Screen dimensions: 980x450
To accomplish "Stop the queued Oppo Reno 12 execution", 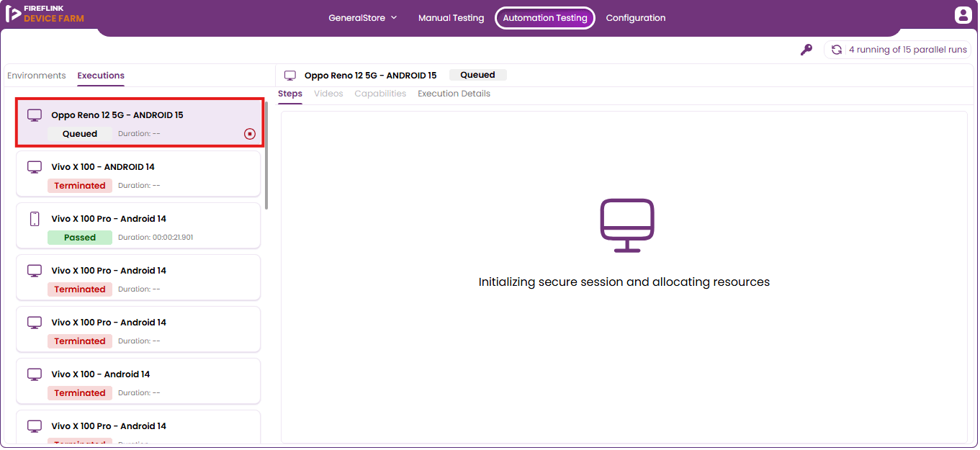I will tap(250, 134).
